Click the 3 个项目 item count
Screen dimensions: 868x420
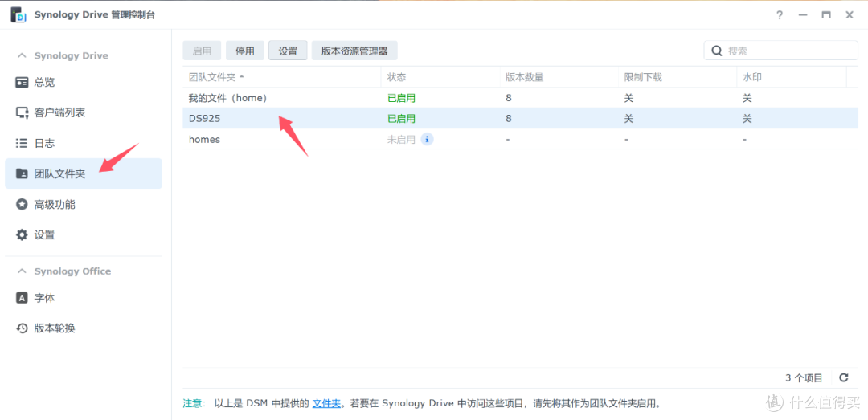point(804,378)
